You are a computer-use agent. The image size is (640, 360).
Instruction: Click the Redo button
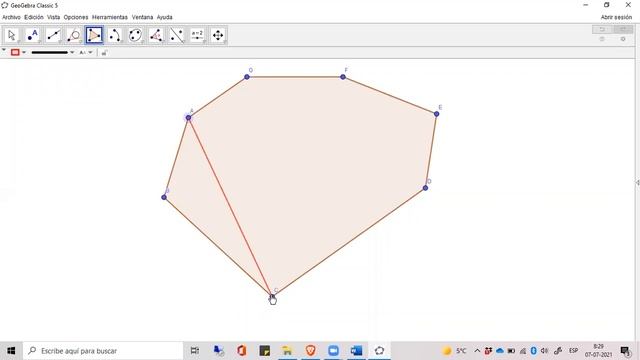tap(623, 29)
